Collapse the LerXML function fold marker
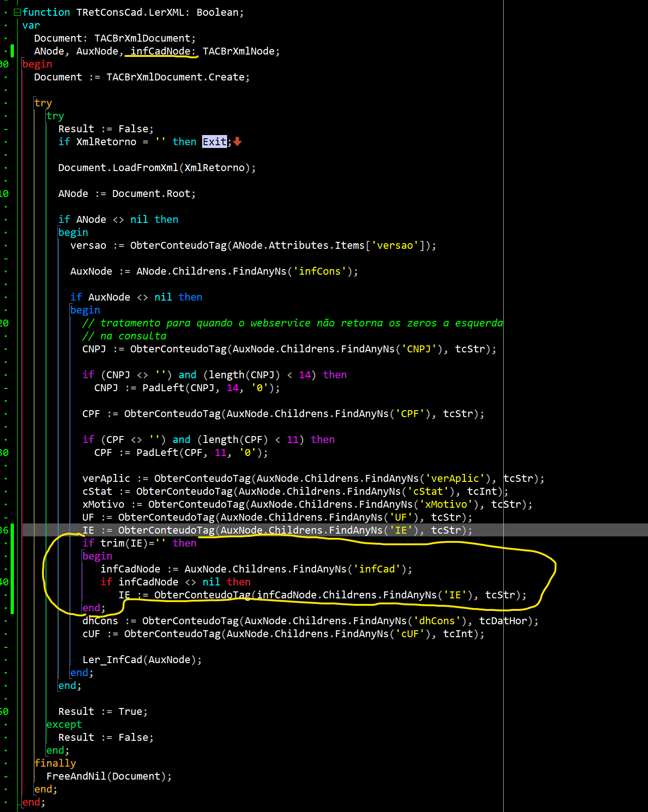 (x=17, y=12)
